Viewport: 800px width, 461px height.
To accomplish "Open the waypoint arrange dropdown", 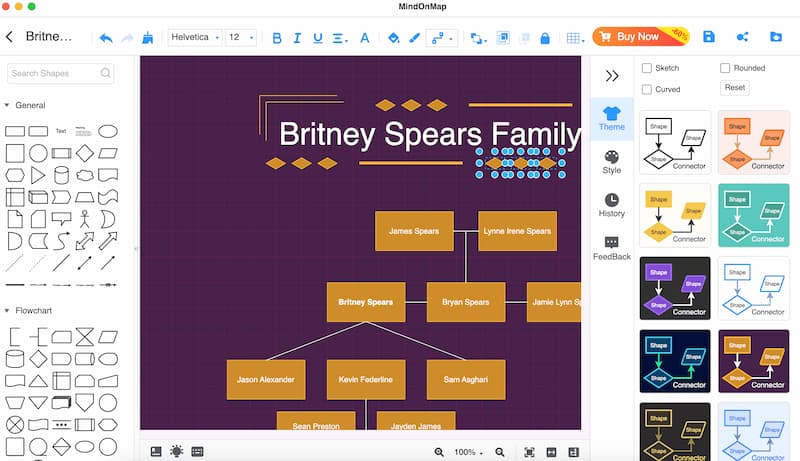I will click(x=478, y=38).
